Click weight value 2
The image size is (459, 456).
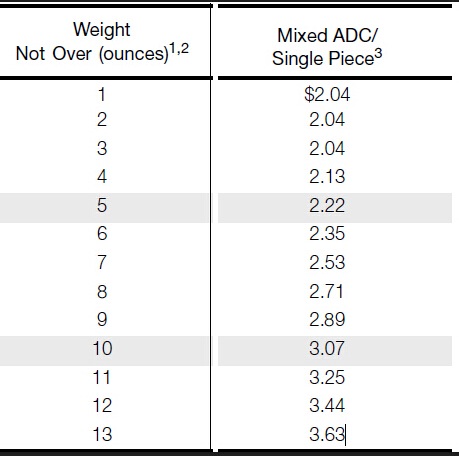(102, 119)
